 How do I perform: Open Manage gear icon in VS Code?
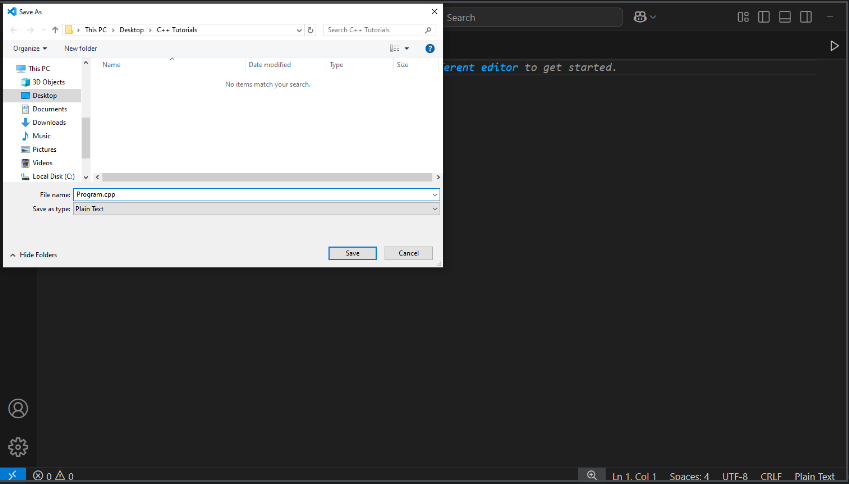pyautogui.click(x=18, y=447)
